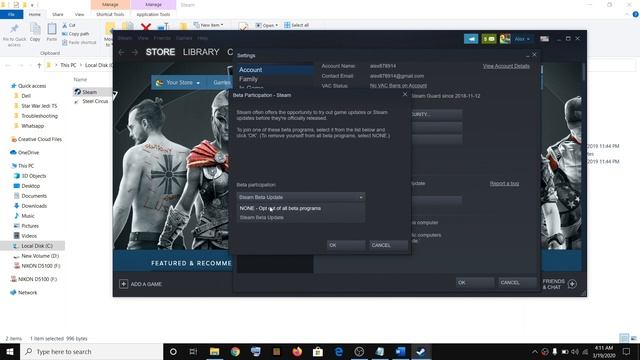The width and height of the screenshot is (640, 360).
Task: Switch Steam to Big Picture mode
Action: pyautogui.click(x=544, y=39)
